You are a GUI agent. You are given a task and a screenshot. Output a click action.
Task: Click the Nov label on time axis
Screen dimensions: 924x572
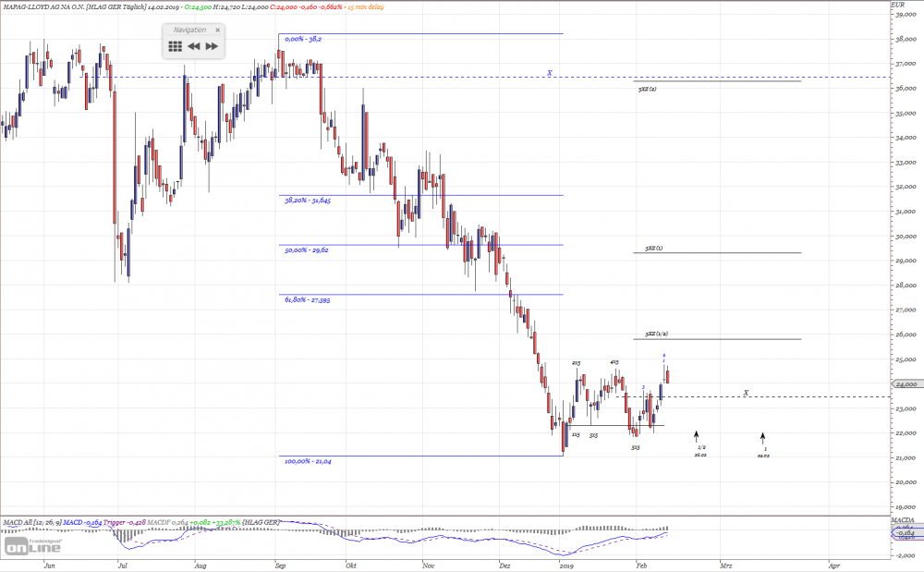[x=429, y=566]
